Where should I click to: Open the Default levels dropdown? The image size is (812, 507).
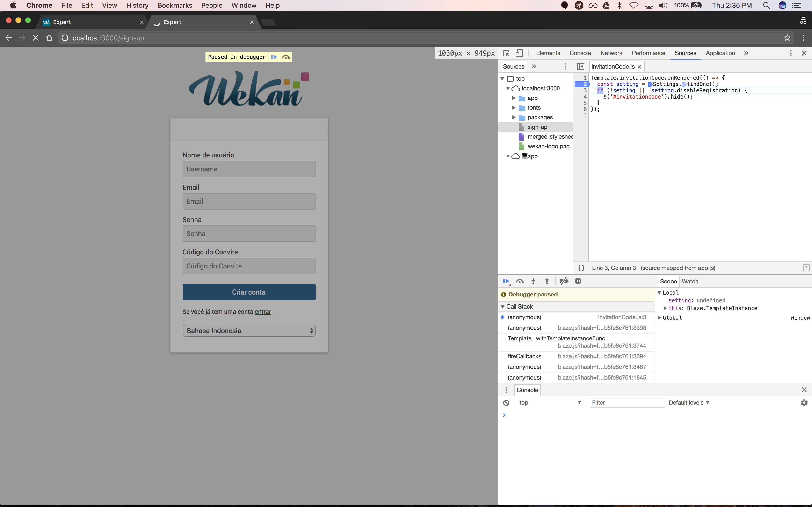point(689,402)
